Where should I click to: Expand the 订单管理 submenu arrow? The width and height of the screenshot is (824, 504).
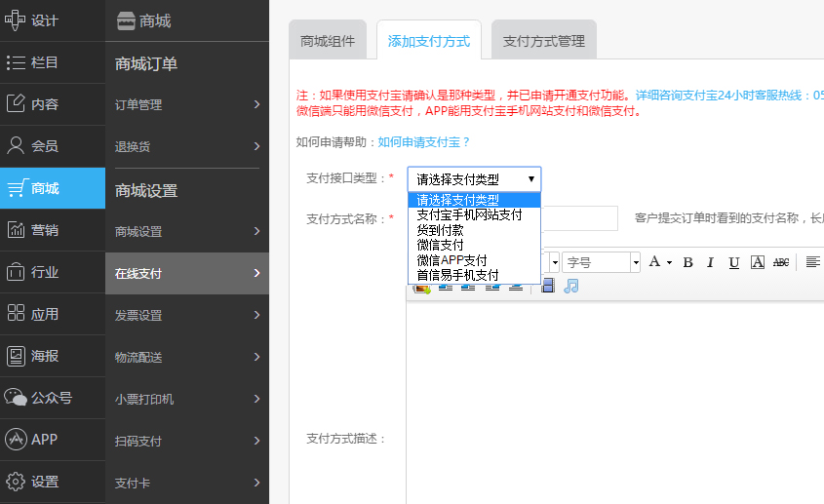point(257,104)
